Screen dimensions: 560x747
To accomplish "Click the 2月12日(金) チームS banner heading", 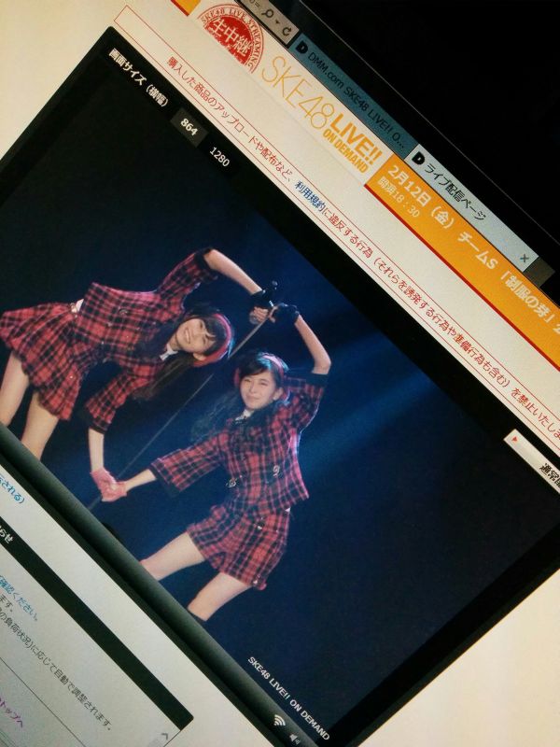I will tap(471, 248).
